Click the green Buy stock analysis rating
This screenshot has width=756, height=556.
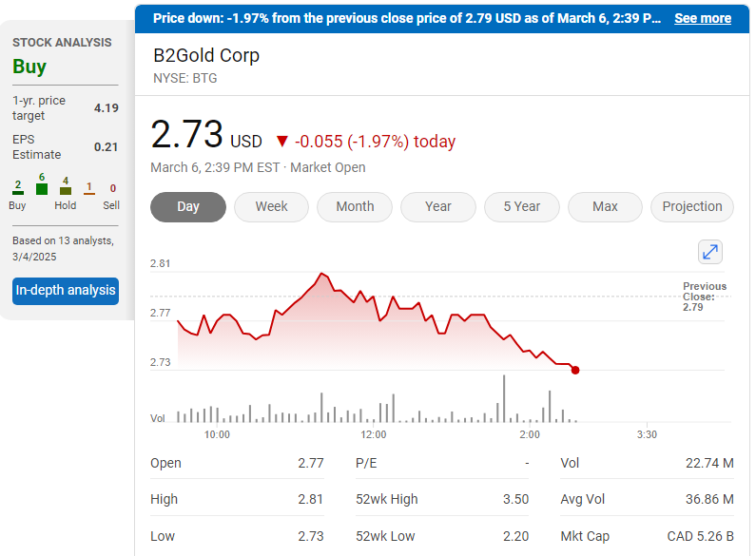click(x=29, y=67)
